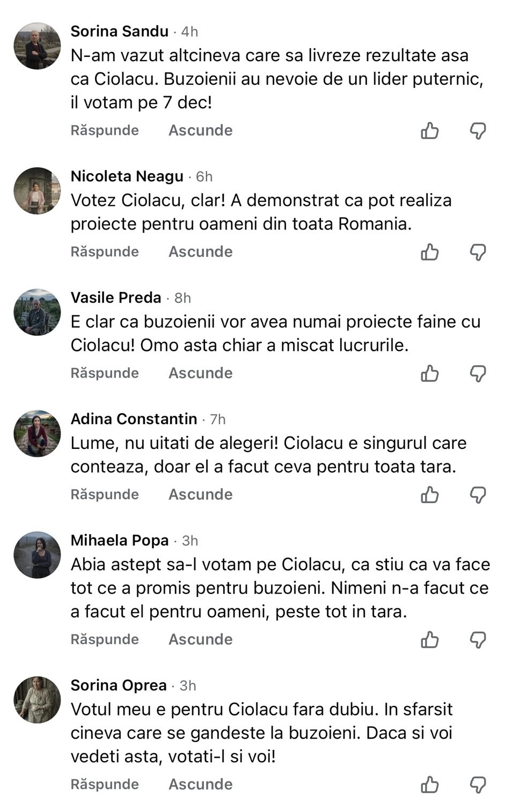Reply to Vasile Preda's comment

[105, 373]
